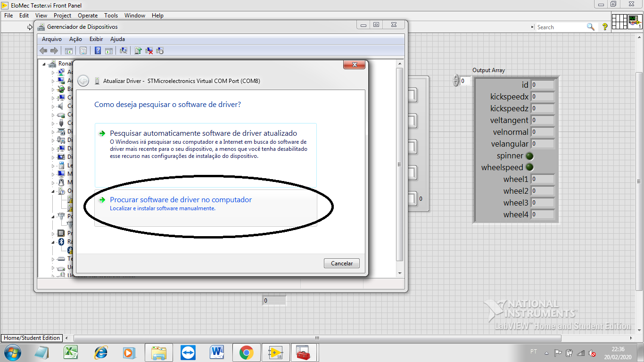
Task: Click the Cancelar button
Action: click(x=342, y=263)
